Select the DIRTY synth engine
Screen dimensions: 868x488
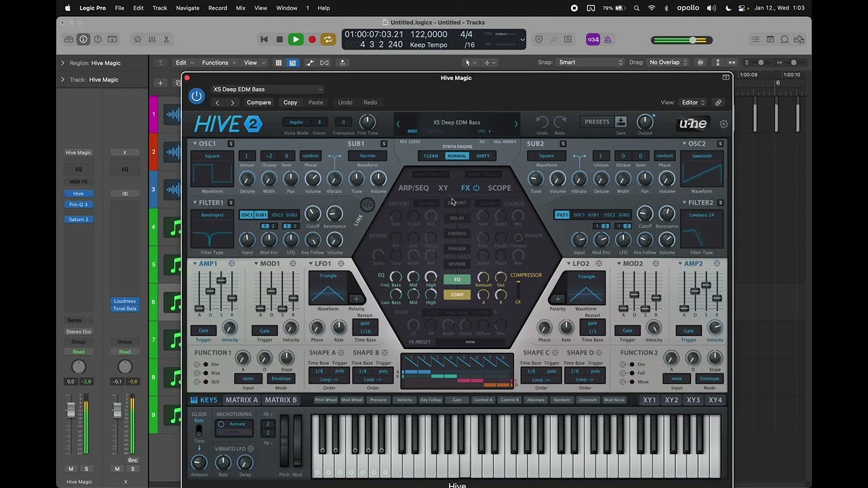pyautogui.click(x=483, y=156)
